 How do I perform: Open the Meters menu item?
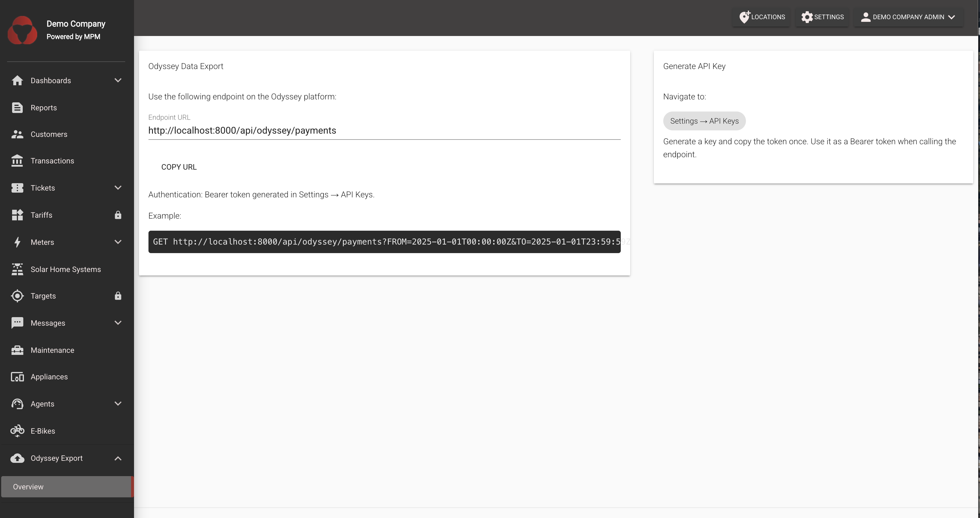click(42, 242)
